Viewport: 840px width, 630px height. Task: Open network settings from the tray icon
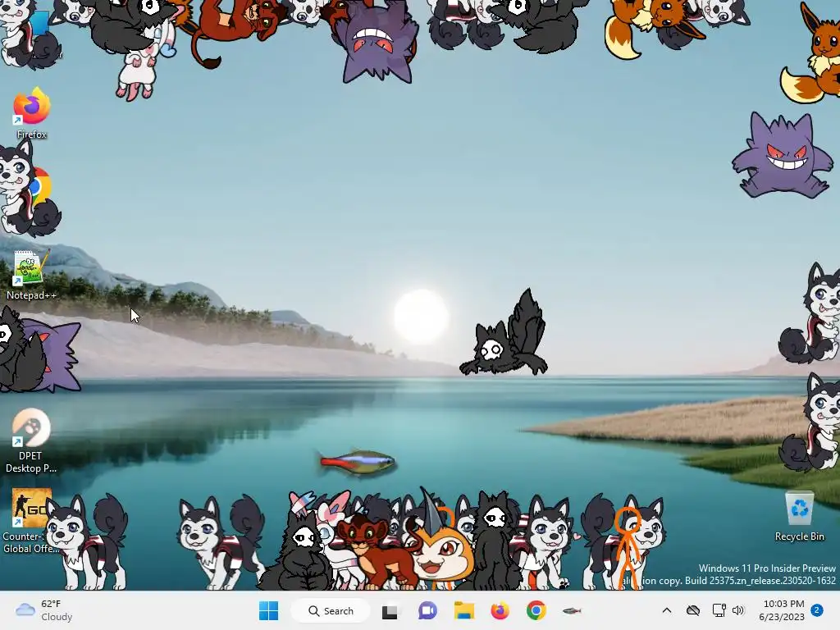[x=719, y=610]
